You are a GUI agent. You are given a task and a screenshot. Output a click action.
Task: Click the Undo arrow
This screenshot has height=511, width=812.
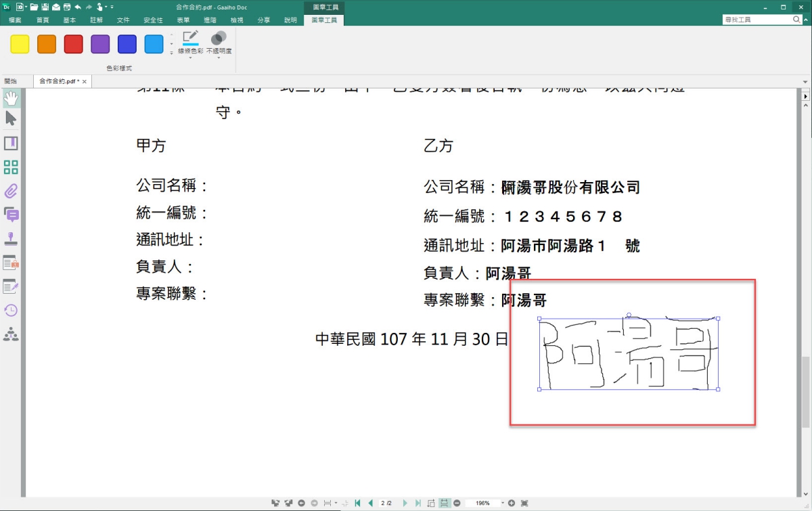coord(77,7)
